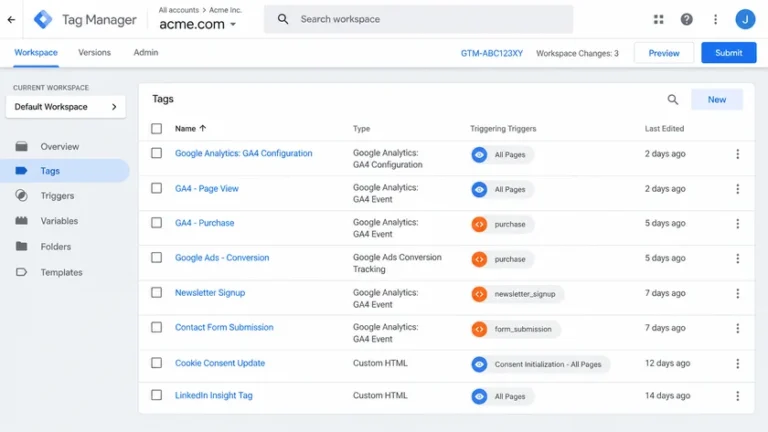Click the Search workspace field
Viewport: 768px width, 432px height.
[419, 19]
